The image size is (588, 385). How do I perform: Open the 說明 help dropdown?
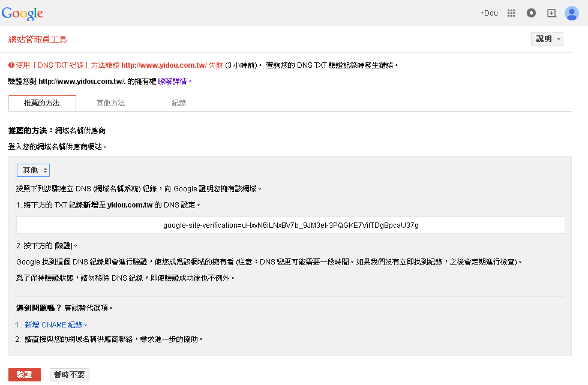coord(547,39)
